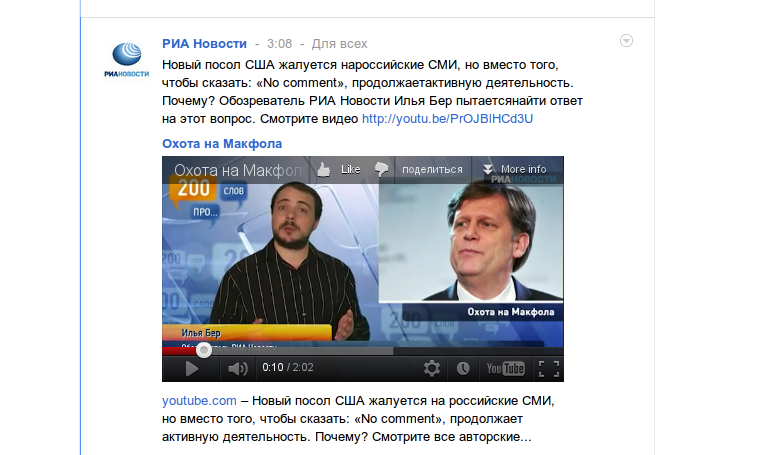The width and height of the screenshot is (779, 455).
Task: Click the РИА Новости avatar logo
Action: pyautogui.click(x=127, y=60)
